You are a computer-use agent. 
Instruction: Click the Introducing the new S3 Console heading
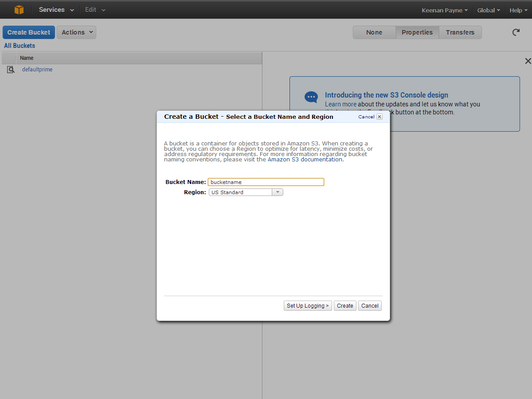(387, 95)
